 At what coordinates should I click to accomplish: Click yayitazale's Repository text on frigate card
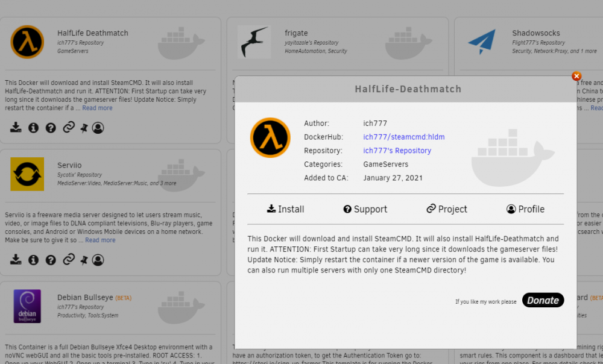pyautogui.click(x=312, y=43)
